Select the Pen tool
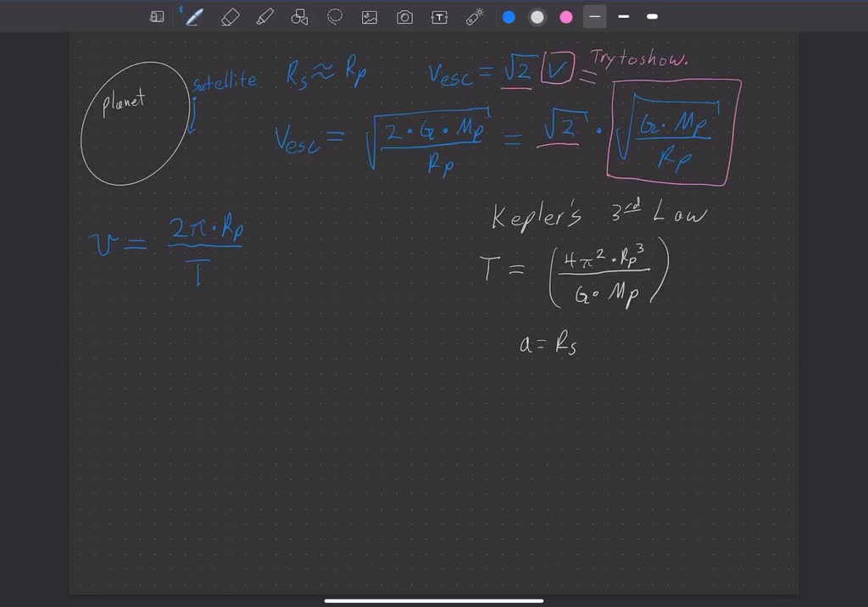The image size is (868, 607). (194, 17)
